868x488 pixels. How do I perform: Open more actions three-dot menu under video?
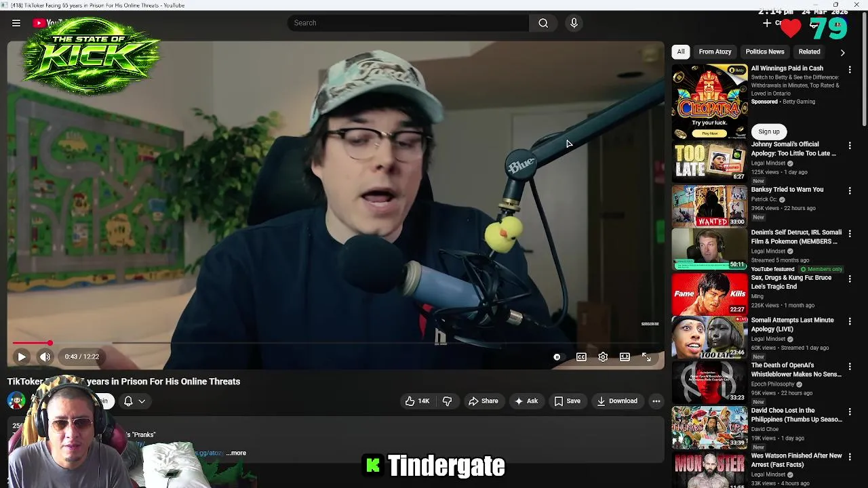656,401
